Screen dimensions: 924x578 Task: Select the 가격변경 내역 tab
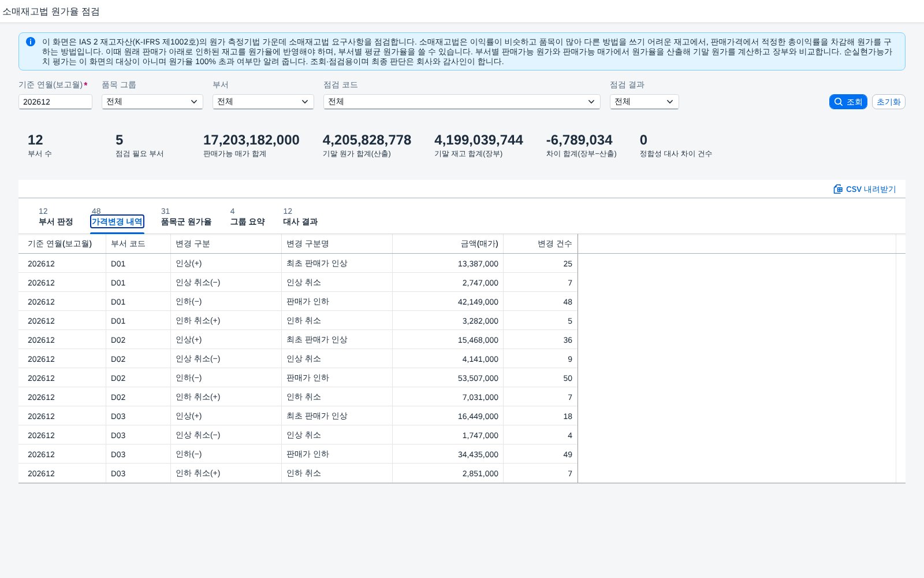(117, 222)
